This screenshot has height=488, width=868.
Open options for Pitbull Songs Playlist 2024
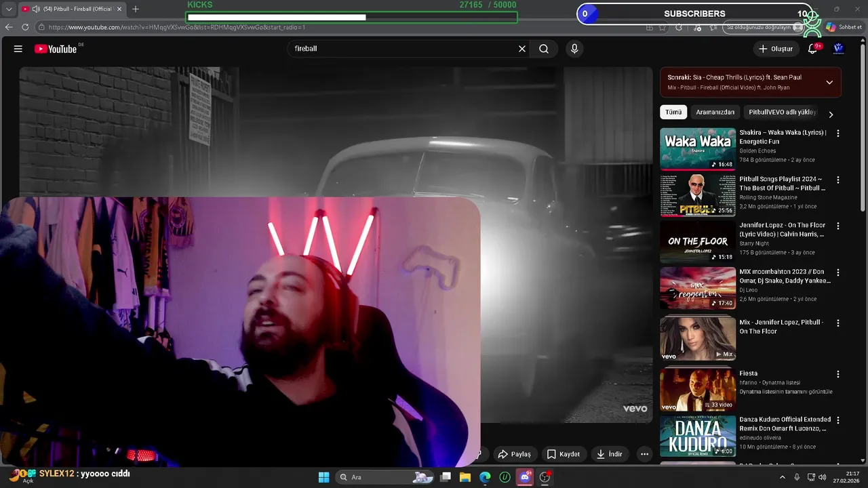tap(838, 180)
